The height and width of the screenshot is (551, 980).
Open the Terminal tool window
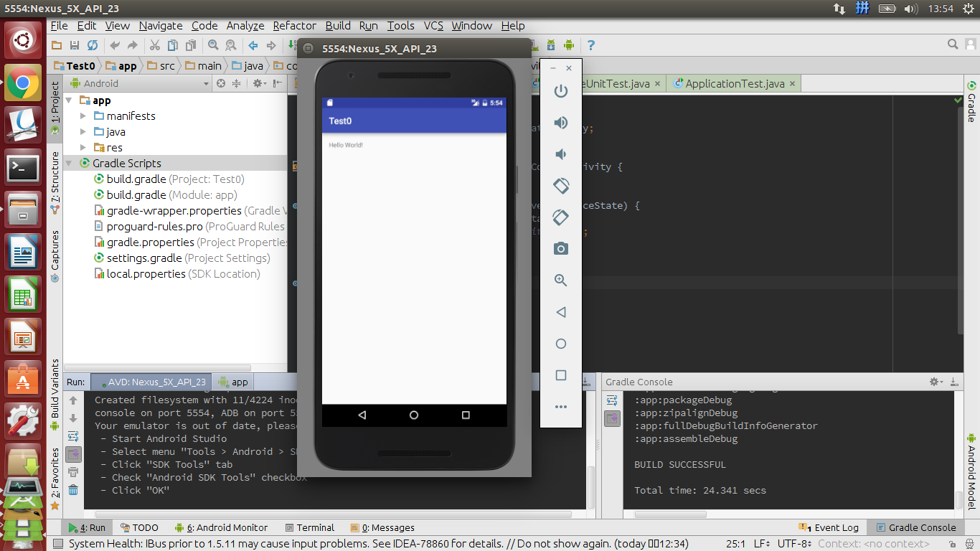(310, 527)
